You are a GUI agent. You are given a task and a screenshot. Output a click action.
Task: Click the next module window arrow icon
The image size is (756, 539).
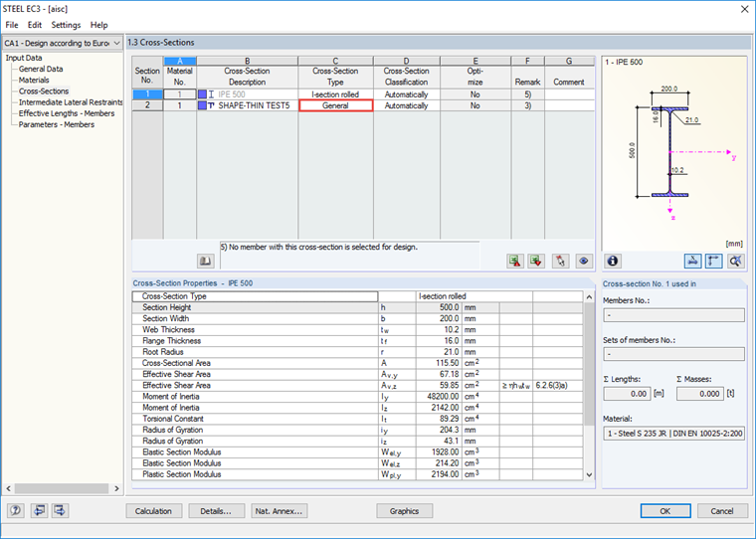[61, 510]
